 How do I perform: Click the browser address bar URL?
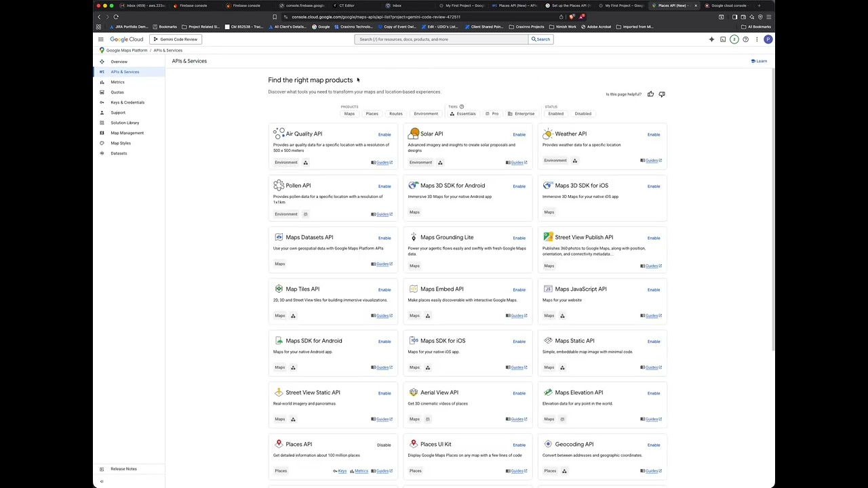tap(376, 17)
